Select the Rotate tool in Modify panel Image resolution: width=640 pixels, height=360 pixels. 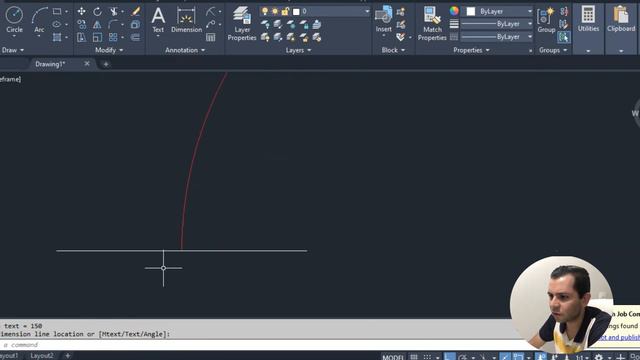coord(97,11)
